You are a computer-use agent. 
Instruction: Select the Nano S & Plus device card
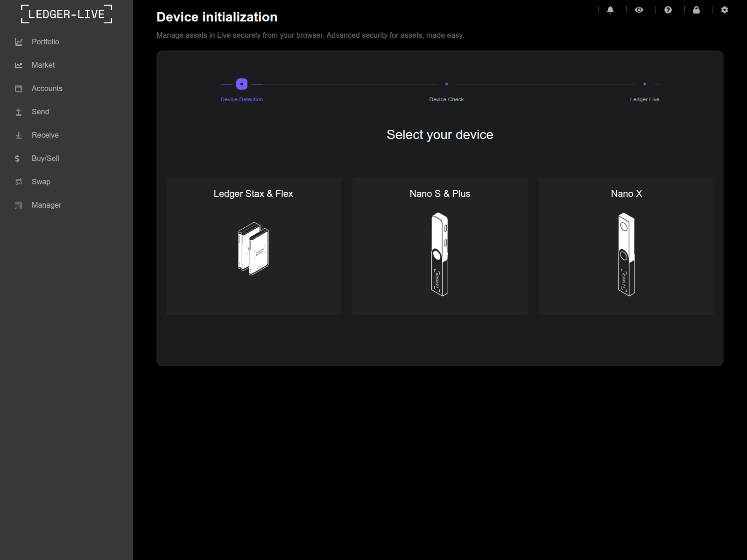440,246
